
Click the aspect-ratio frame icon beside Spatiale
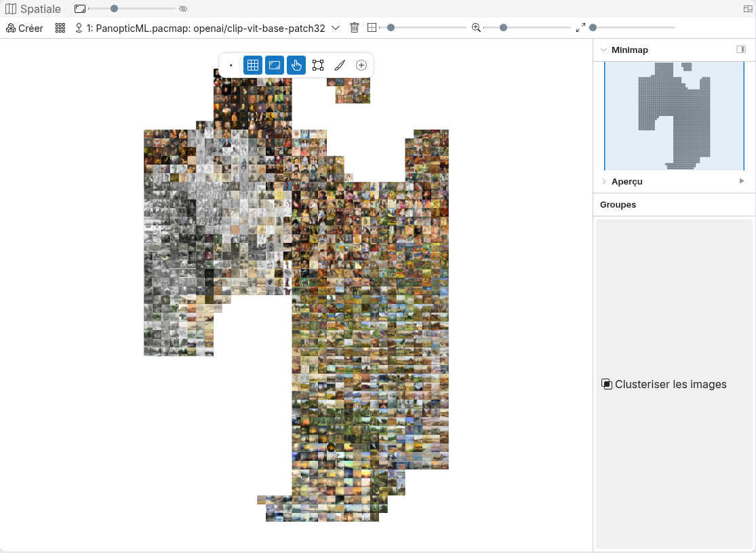click(80, 9)
